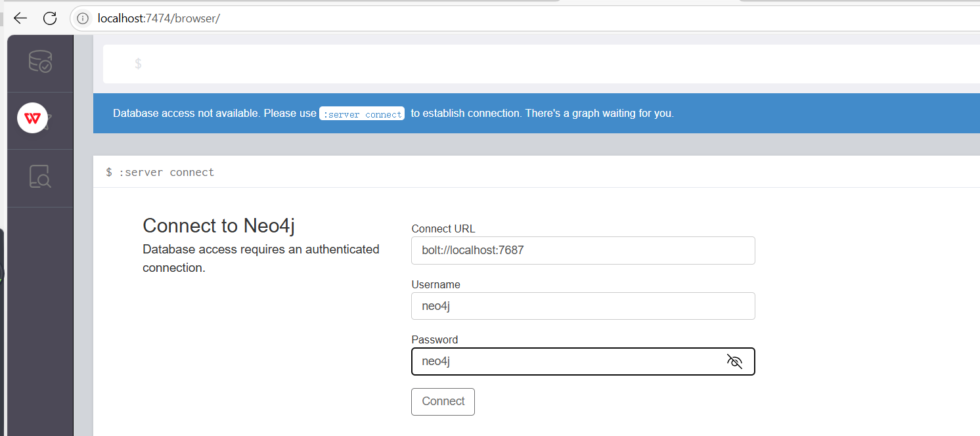Click the 'Connect URL' label
Screen dimensions: 980x436
point(443,229)
